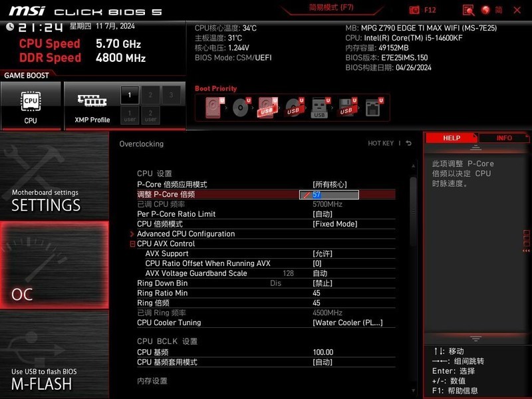Click the USB flash drive boot priority icon
The height and width of the screenshot is (399, 532).
320,106
